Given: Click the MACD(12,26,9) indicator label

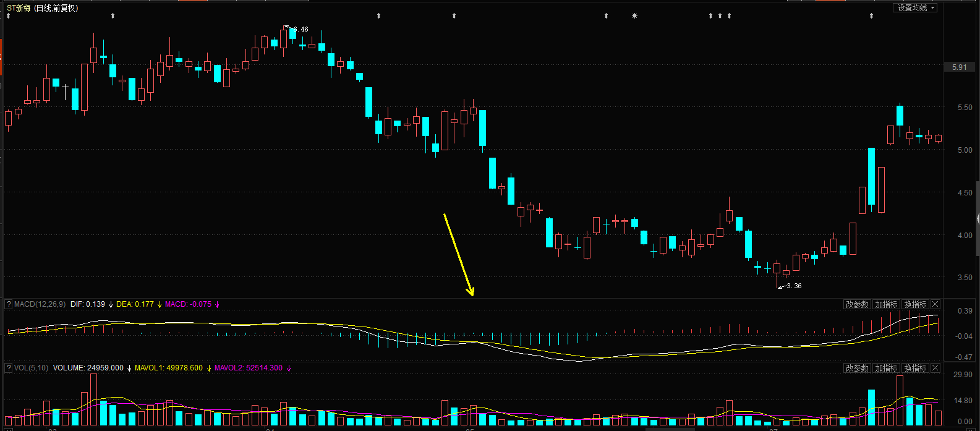Looking at the screenshot, I should coord(40,304).
